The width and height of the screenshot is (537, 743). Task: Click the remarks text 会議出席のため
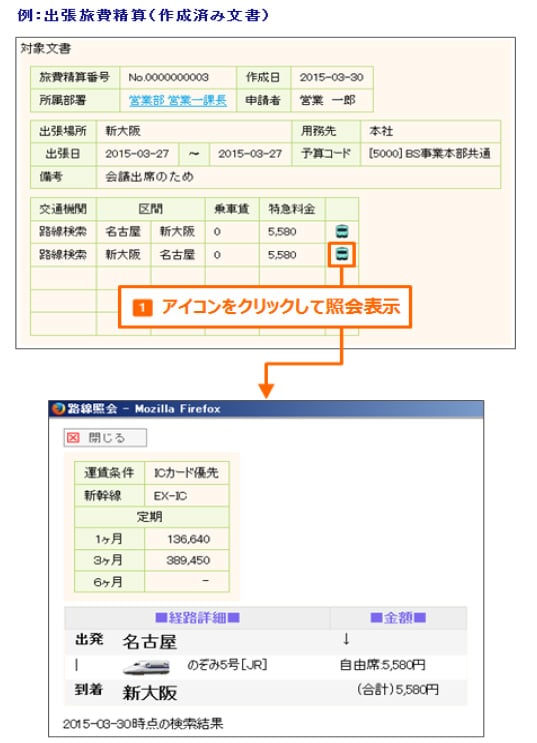coord(149,177)
